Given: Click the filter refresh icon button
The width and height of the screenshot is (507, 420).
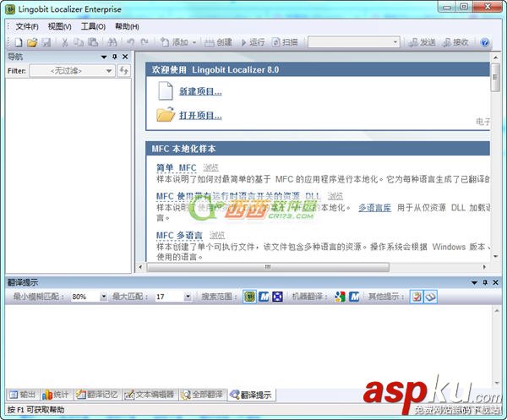Looking at the screenshot, I should click(x=124, y=70).
